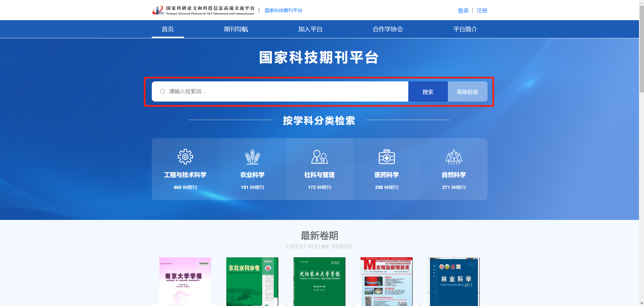This screenshot has width=644, height=306.
Task: Click the 298 种期刊 count
Action: (387, 187)
